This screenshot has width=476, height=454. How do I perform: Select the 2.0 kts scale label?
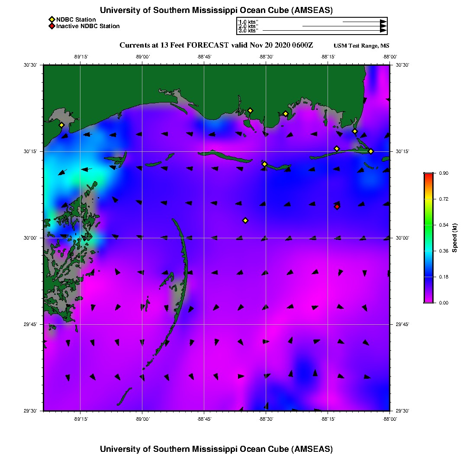(248, 26)
